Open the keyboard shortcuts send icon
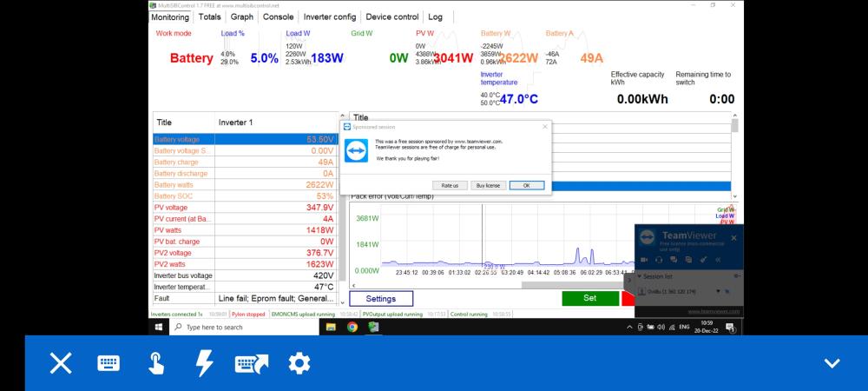 click(252, 364)
